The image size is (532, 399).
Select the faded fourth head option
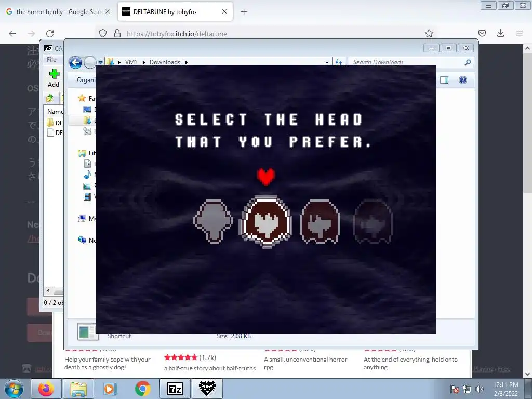coord(373,221)
